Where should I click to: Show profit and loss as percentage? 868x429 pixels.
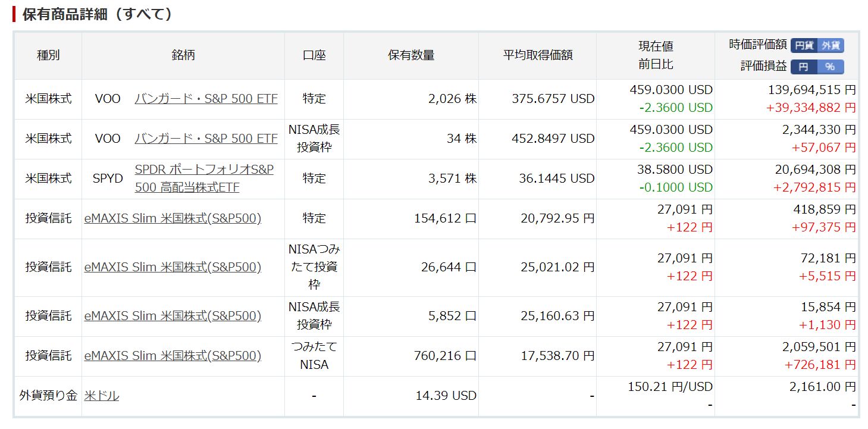[831, 67]
